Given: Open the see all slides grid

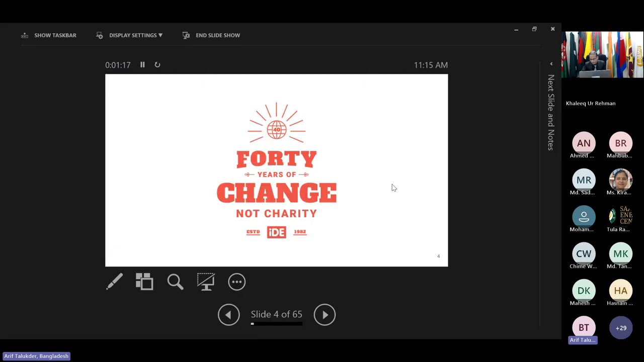Looking at the screenshot, I should tap(144, 282).
